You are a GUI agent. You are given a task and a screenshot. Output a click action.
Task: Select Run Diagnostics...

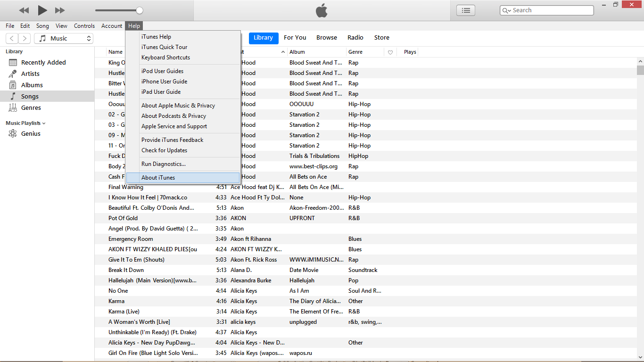183,164
